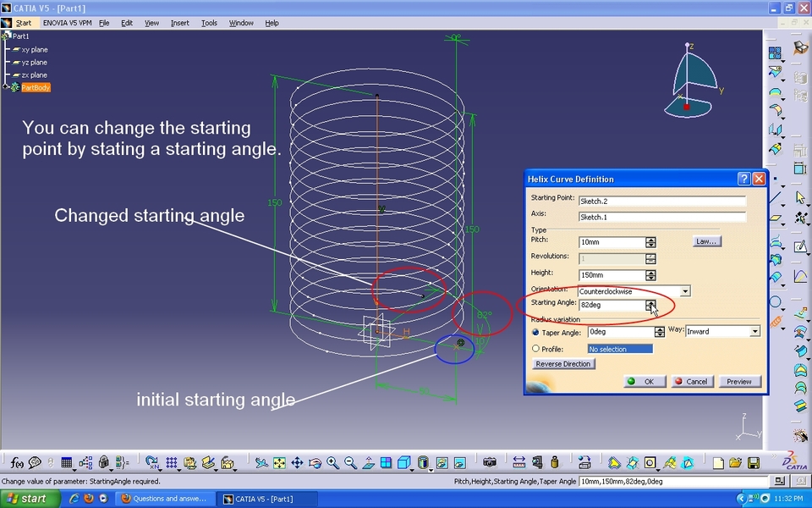Select the Rotate view tool

[x=315, y=461]
